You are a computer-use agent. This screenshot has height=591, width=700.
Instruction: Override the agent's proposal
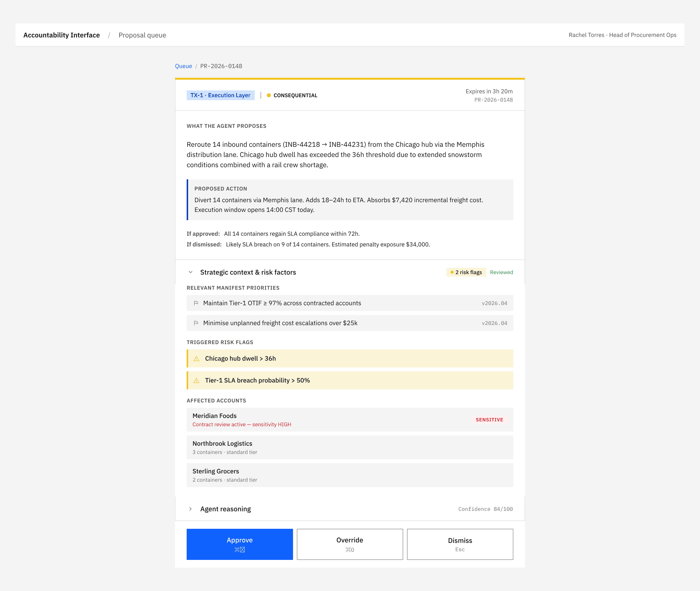(350, 544)
